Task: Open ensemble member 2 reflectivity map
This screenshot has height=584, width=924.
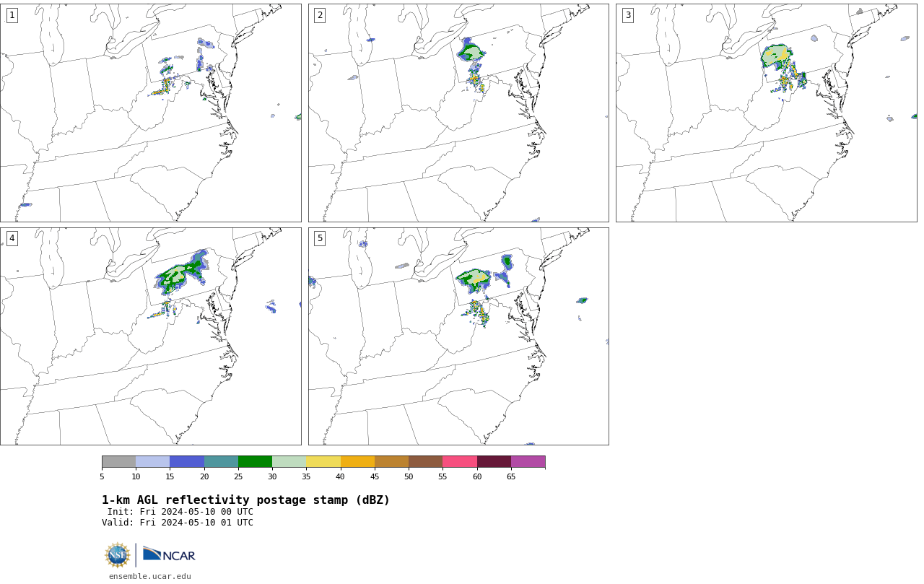Action: coord(458,113)
